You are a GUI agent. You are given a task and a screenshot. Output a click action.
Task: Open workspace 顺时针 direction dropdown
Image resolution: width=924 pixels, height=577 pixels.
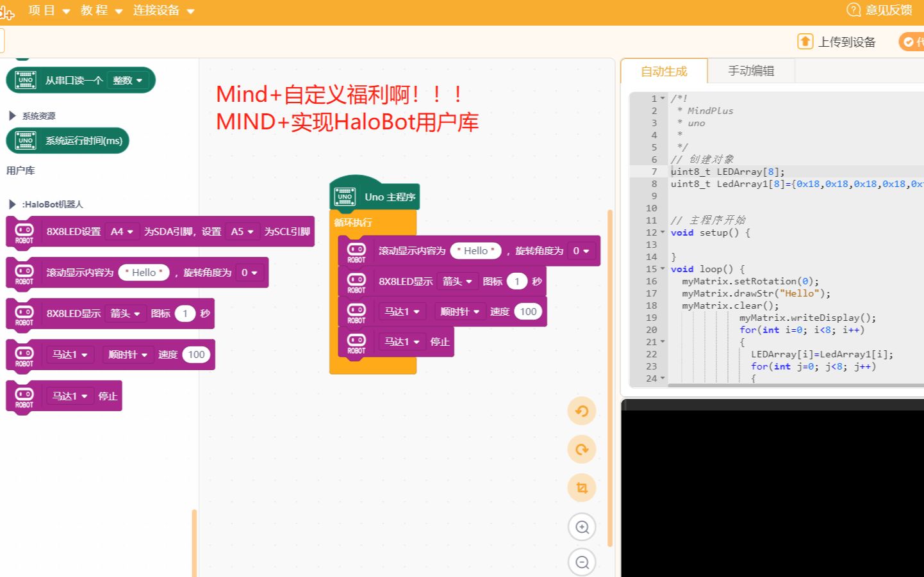[x=459, y=311]
